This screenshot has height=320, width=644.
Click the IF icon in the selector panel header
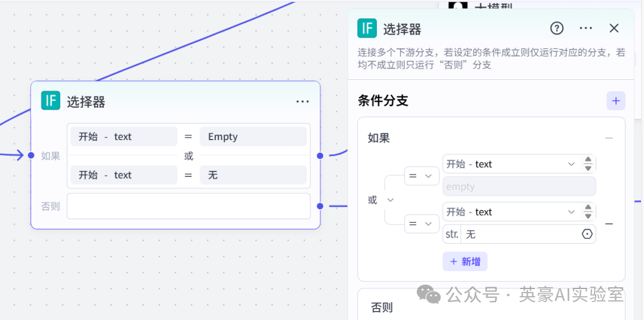(367, 29)
